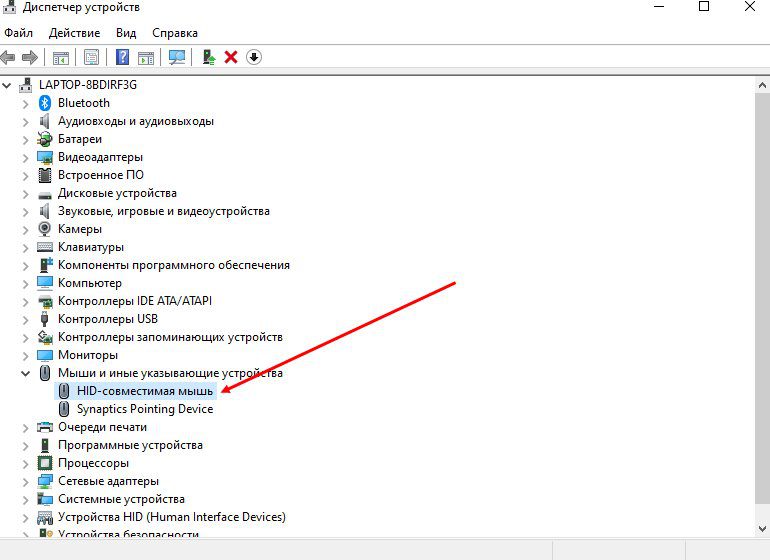Select Synaptics Pointing Device entry

[145, 409]
